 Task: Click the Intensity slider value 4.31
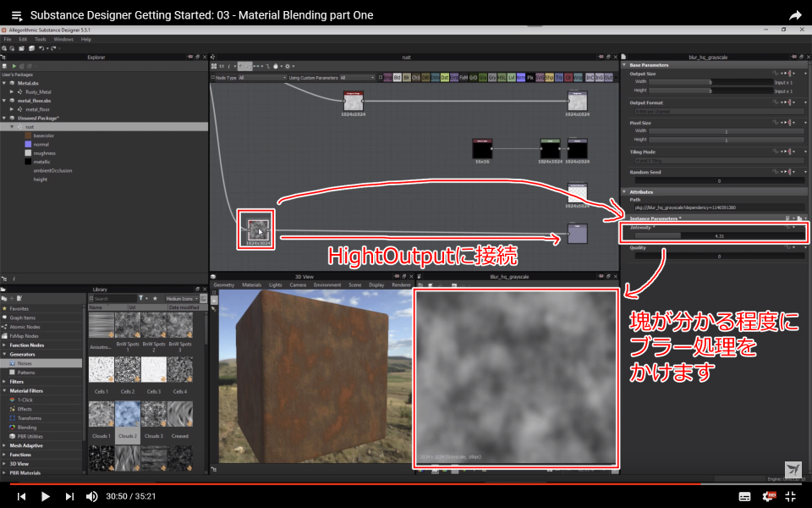tap(719, 236)
